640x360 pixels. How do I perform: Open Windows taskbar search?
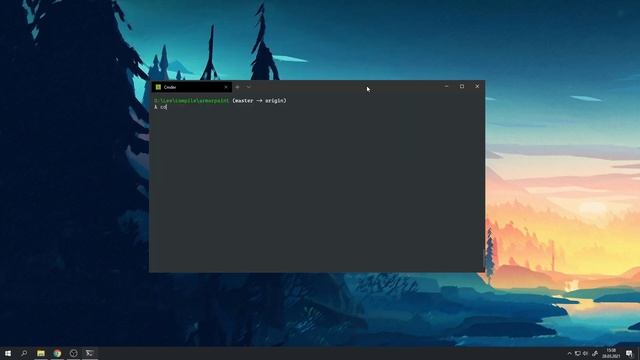24,353
